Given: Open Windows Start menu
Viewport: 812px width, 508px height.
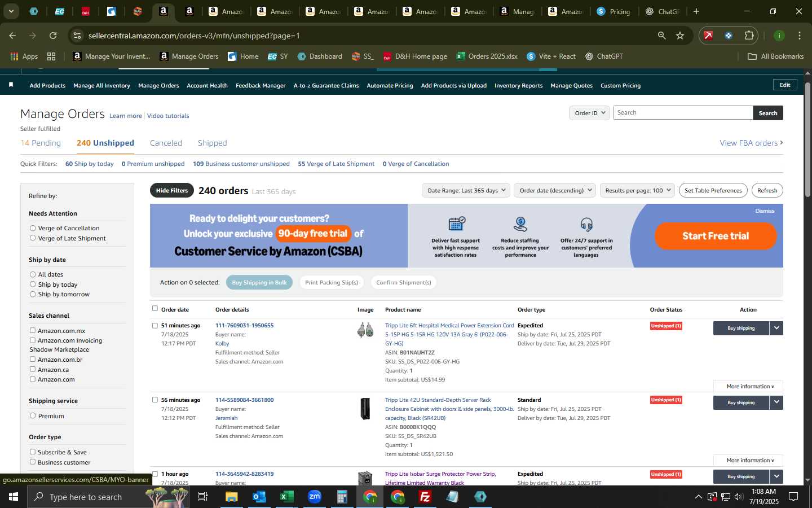Looking at the screenshot, I should [14, 497].
